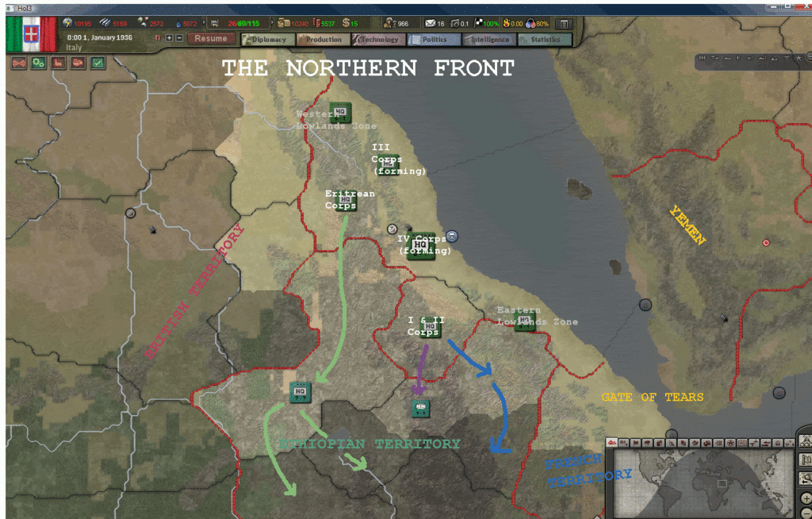Image resolution: width=812 pixels, height=519 pixels.
Task: Select the star-in-circle map mode
Action: tap(730, 443)
